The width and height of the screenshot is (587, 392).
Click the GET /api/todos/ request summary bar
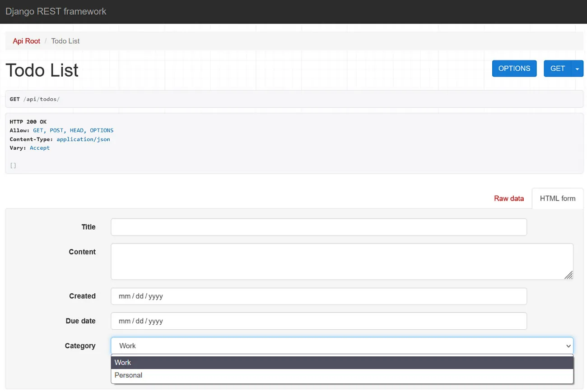[293, 98]
